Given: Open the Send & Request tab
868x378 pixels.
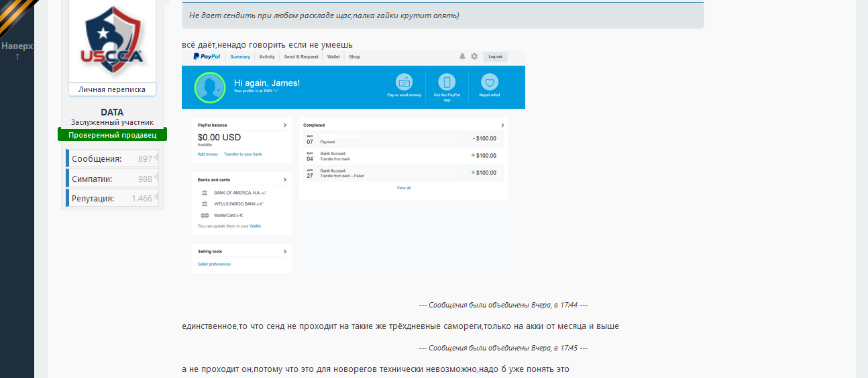Looking at the screenshot, I should tap(301, 57).
